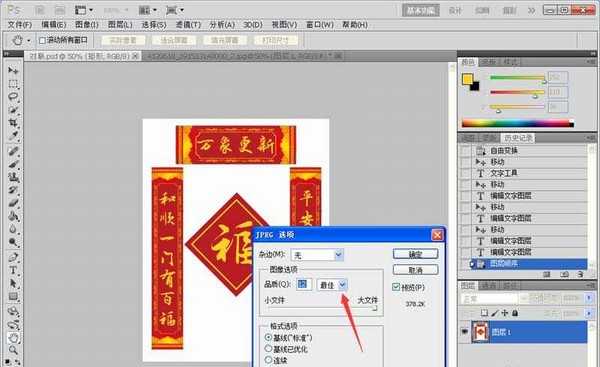The height and width of the screenshot is (367, 600).
Task: Select the Clone Stamp tool
Action: (x=13, y=177)
